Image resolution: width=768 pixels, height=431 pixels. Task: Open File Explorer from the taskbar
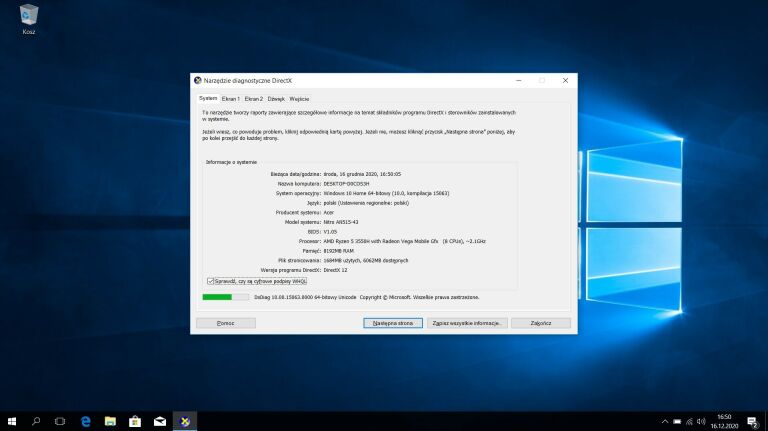click(x=110, y=421)
